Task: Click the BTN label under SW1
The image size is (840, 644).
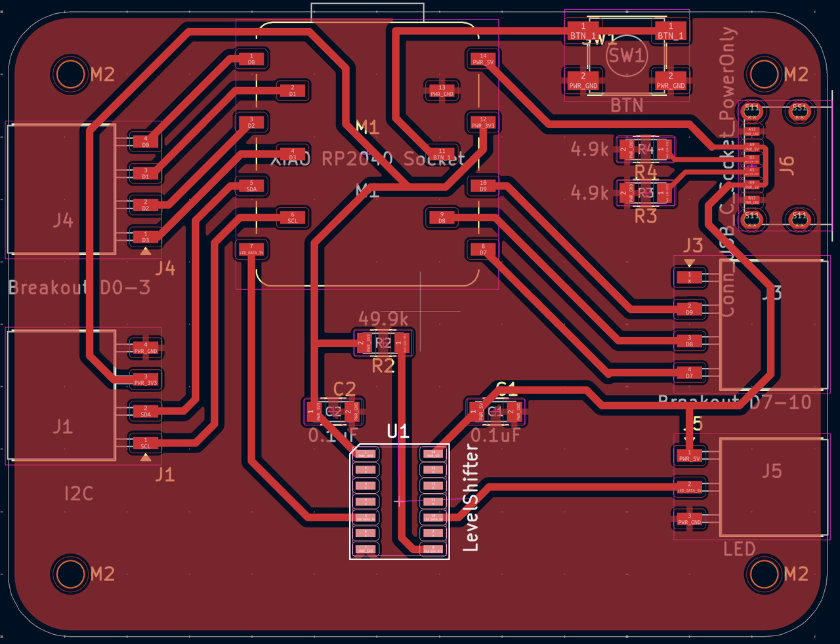Action: 627,105
